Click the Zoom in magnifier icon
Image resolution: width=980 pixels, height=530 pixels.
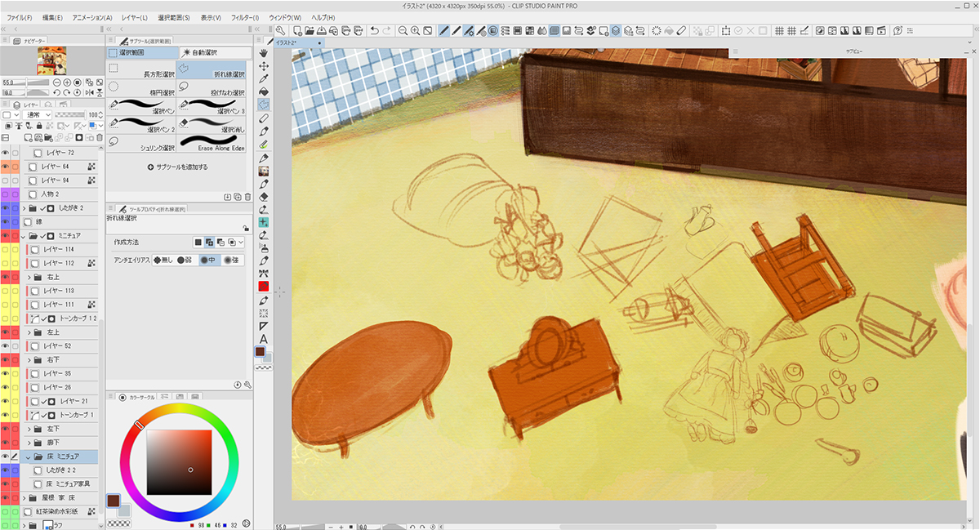416,31
